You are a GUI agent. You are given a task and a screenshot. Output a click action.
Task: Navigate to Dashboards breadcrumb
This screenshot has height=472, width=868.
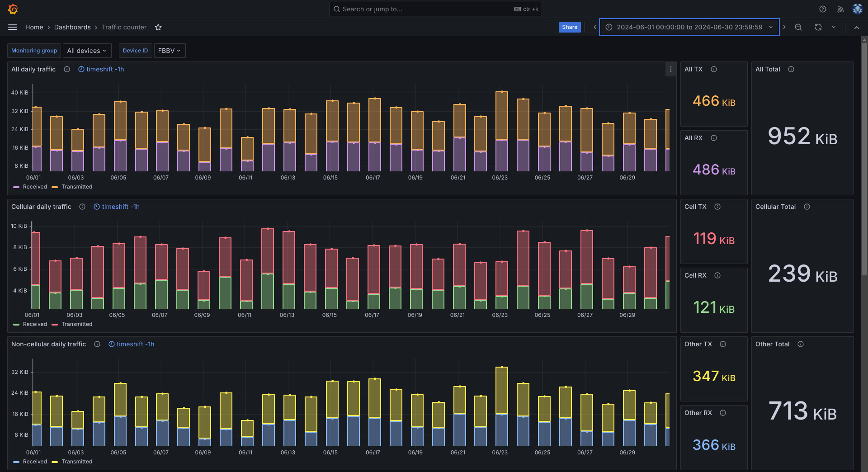click(72, 27)
